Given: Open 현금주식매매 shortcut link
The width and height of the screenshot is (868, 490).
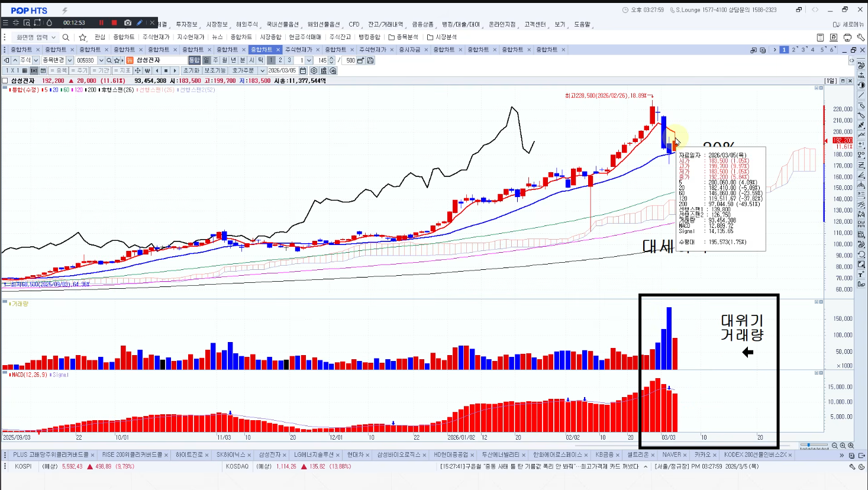Looking at the screenshot, I should (305, 37).
